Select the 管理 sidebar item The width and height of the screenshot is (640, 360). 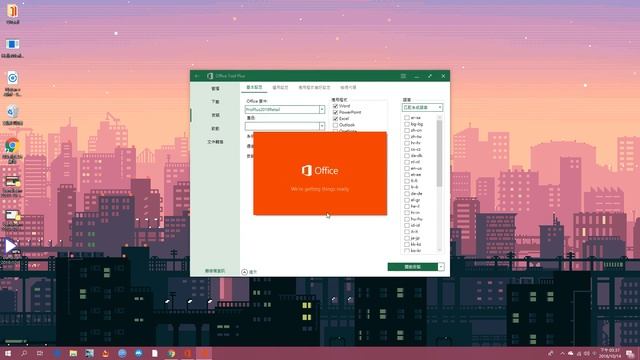(x=216, y=89)
